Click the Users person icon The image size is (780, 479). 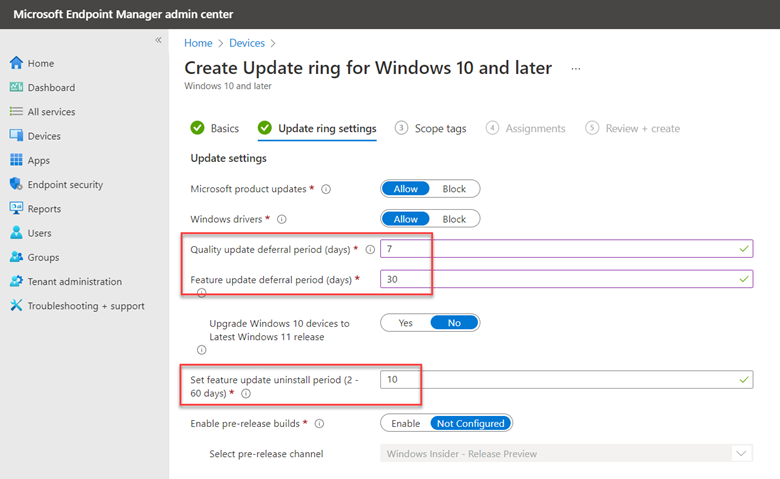[16, 233]
